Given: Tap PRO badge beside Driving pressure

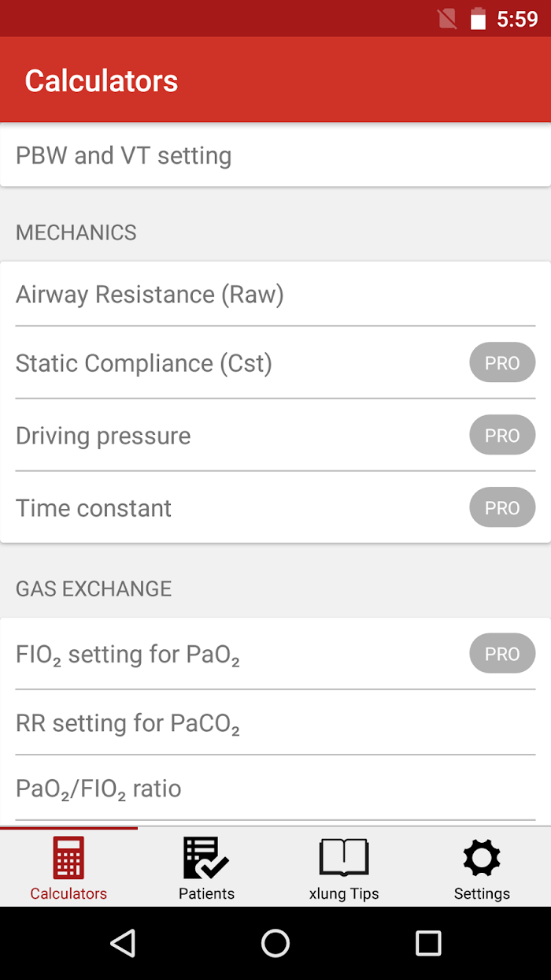Looking at the screenshot, I should coord(502,436).
